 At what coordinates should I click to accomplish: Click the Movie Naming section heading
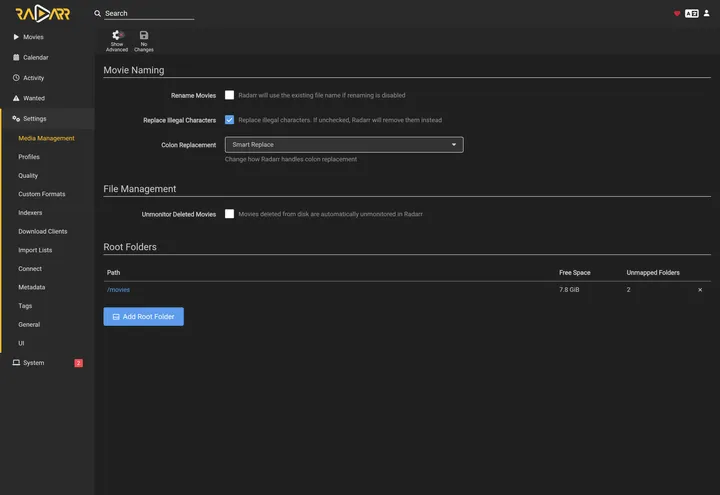point(134,70)
